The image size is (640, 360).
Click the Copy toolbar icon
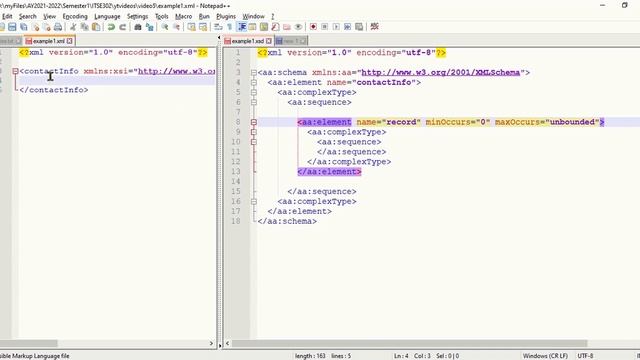84,27
